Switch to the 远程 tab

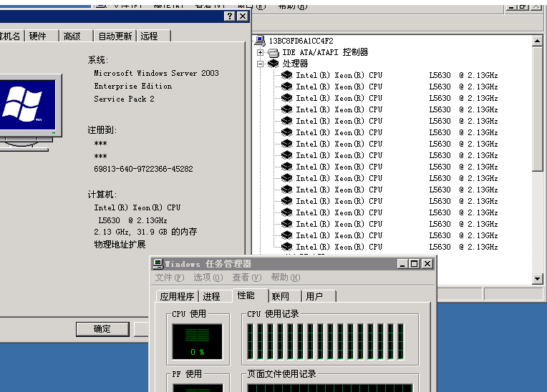[153, 36]
